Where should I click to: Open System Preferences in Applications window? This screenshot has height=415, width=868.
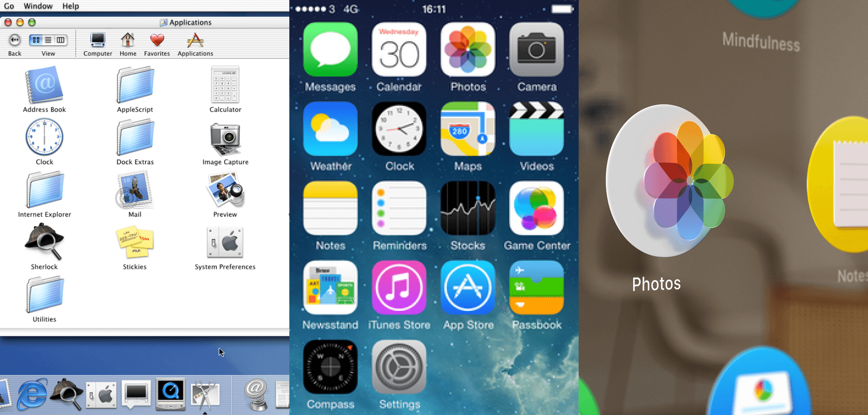(x=225, y=243)
